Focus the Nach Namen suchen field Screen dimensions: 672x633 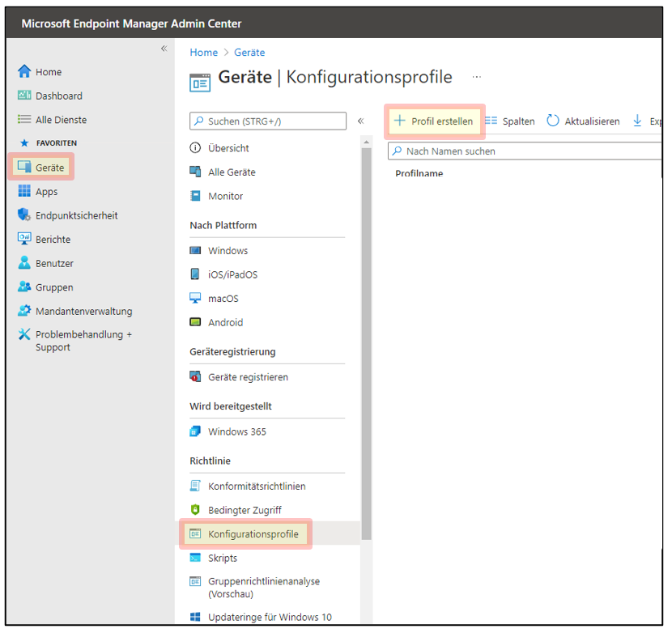click(526, 151)
